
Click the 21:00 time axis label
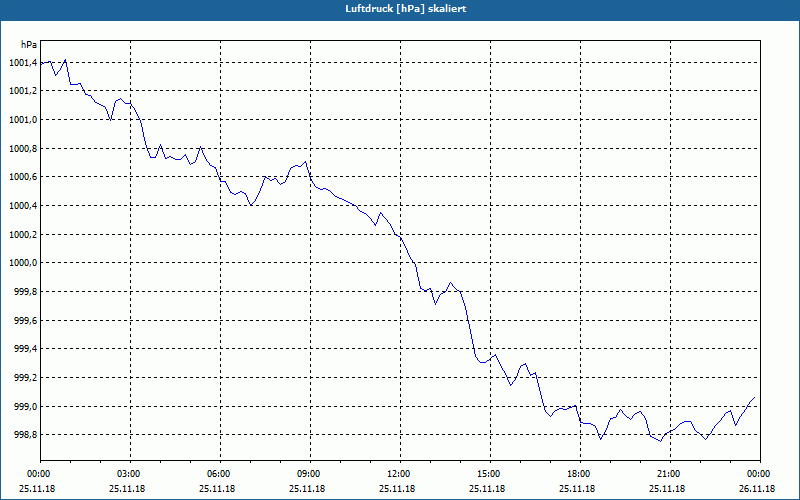coord(668,474)
